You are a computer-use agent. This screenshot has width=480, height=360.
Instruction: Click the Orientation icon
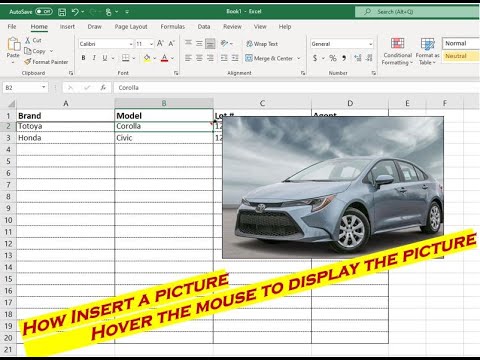[225, 43]
